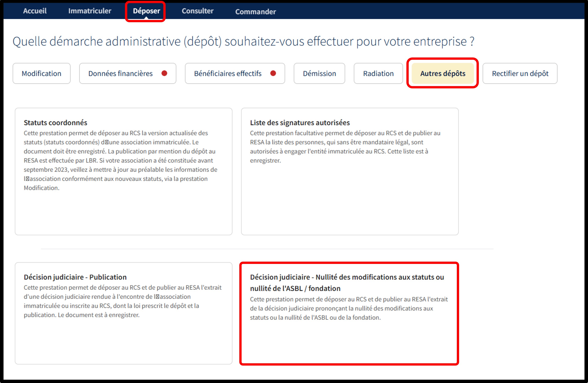The width and height of the screenshot is (588, 383).
Task: Switch to Données financières tab
Action: [121, 73]
